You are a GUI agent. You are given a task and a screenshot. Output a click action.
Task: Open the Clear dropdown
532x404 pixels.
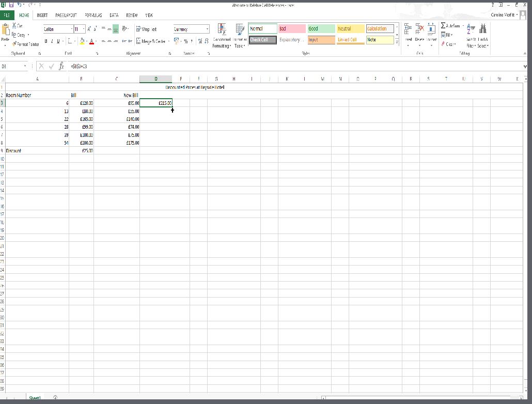pyautogui.click(x=448, y=44)
